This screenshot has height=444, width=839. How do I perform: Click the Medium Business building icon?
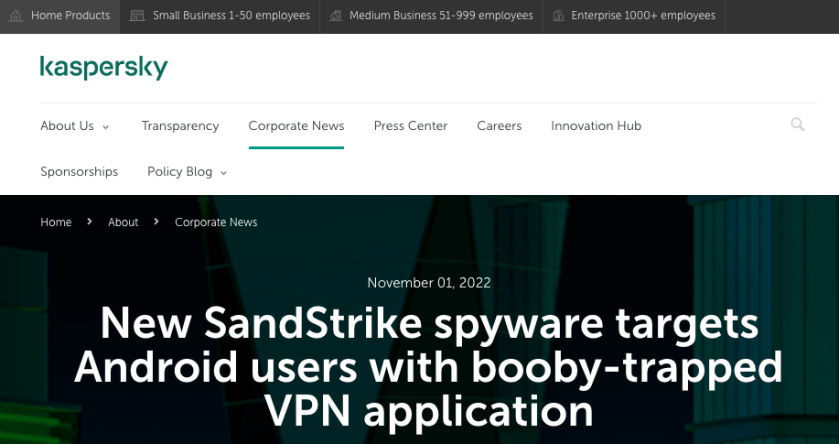pos(335,16)
